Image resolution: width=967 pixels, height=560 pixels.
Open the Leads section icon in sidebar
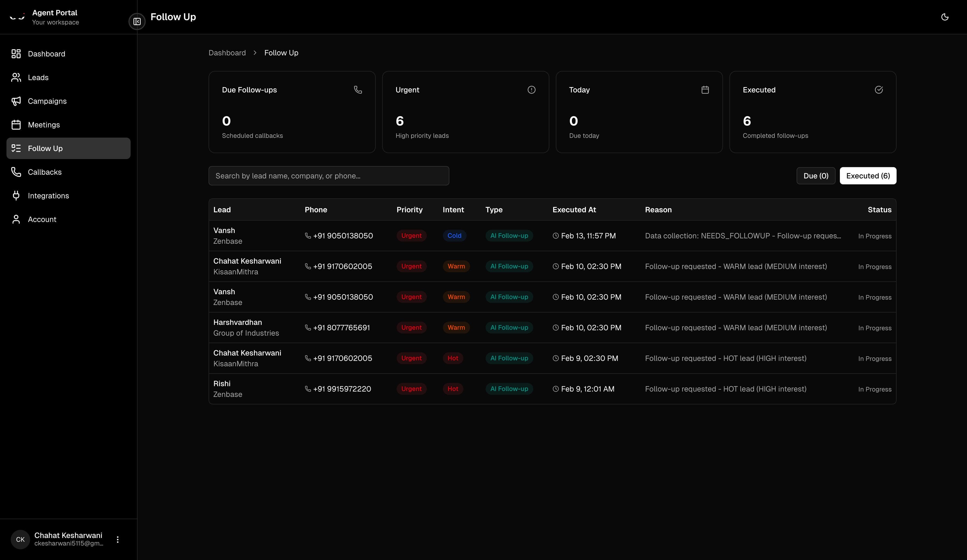[x=16, y=77]
